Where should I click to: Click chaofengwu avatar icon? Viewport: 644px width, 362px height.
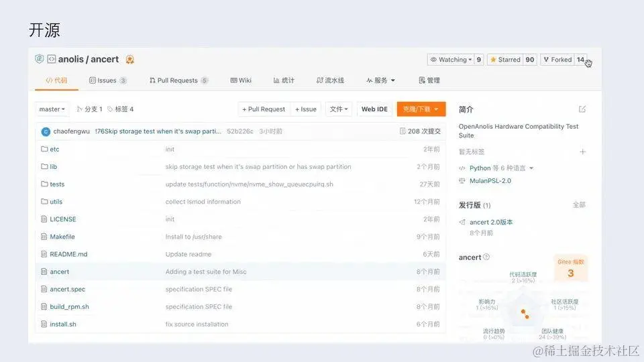click(x=46, y=132)
